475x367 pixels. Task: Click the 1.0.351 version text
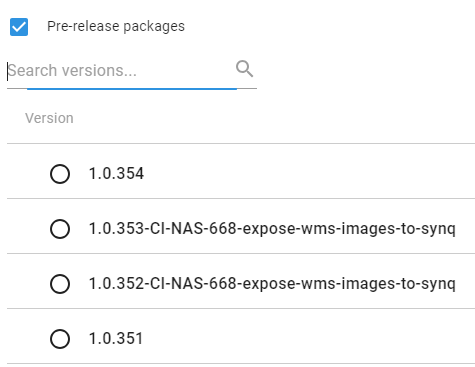(116, 338)
